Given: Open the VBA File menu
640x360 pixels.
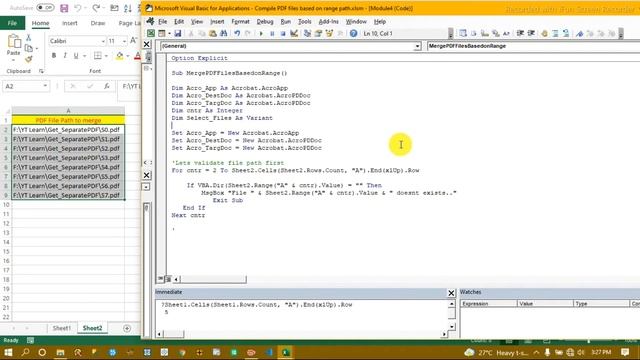Looking at the screenshot, I should point(162,22).
